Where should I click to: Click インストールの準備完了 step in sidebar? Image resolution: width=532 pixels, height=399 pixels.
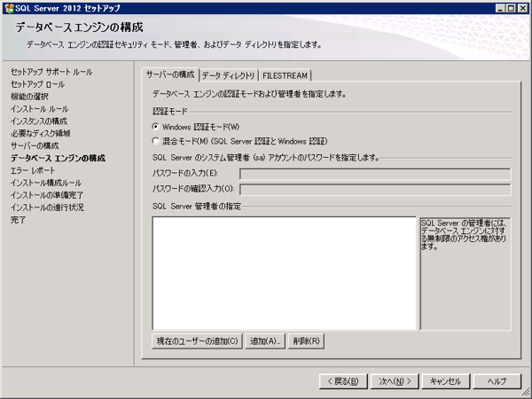[x=47, y=195]
